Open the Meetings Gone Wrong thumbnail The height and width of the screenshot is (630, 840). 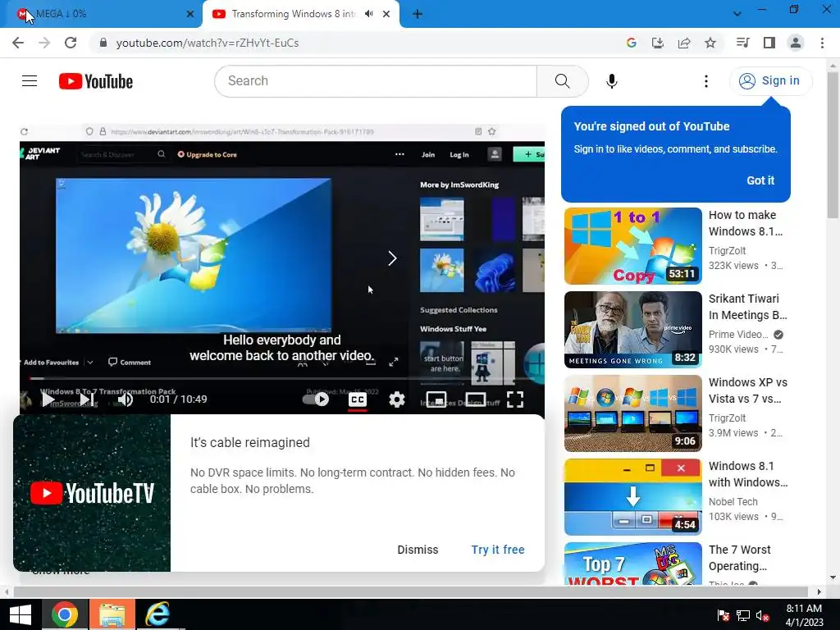(632, 330)
